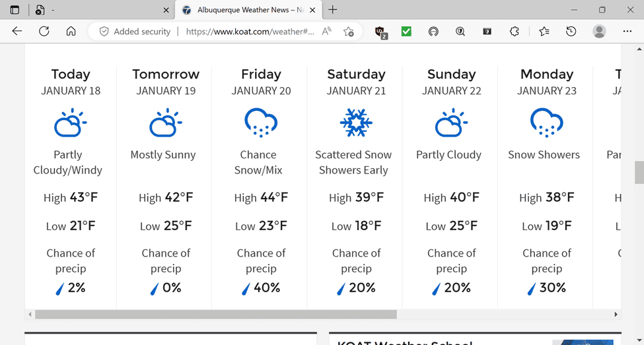644x345 pixels.
Task: Click the mostly sunny icon for Tomorrow
Action: [166, 122]
